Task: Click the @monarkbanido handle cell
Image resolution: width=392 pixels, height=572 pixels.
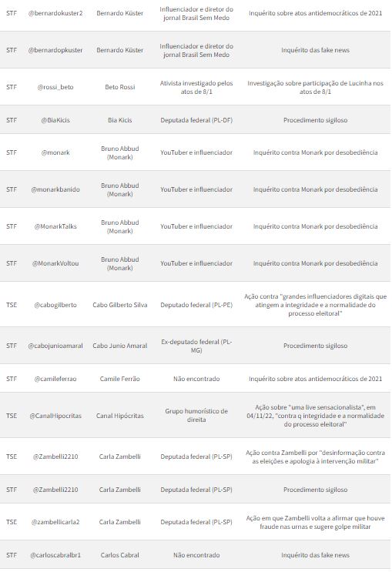Action: 55,189
